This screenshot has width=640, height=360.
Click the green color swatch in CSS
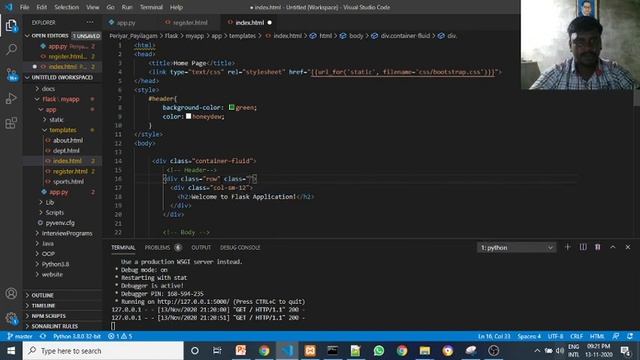tap(231, 107)
